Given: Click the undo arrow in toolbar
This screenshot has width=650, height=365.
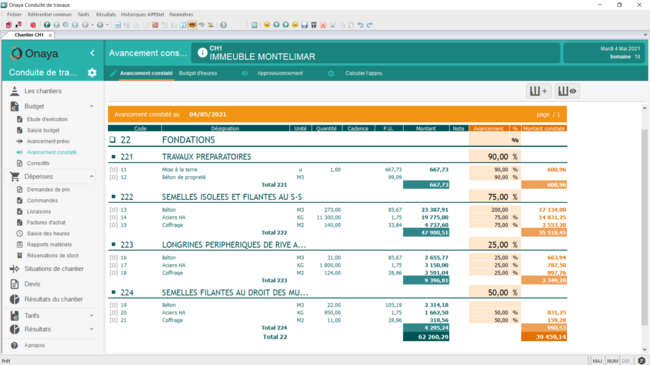Looking at the screenshot, I should (x=360, y=25).
